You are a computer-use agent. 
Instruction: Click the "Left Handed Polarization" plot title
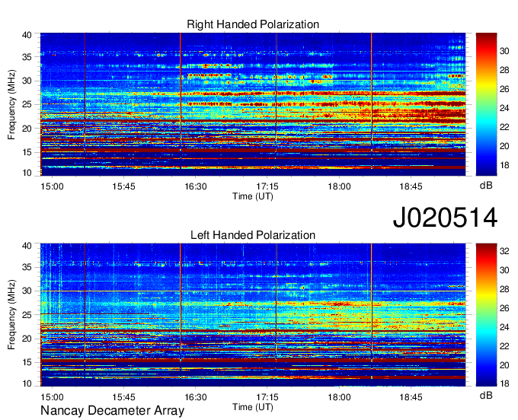[253, 235]
